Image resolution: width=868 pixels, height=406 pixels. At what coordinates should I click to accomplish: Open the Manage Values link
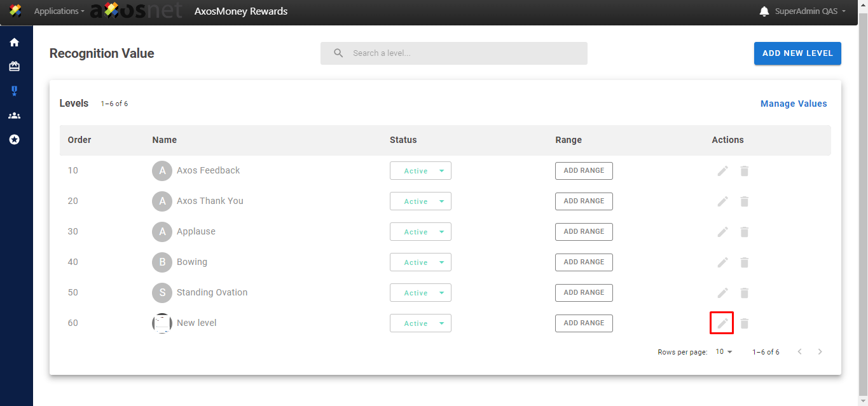(794, 104)
